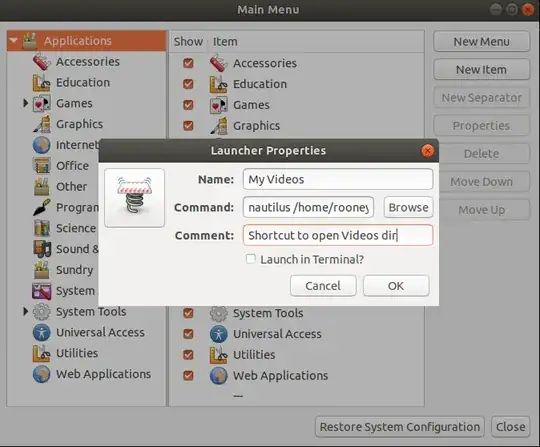Click the Graphics icon in left tree
540x447 pixels.
(42, 124)
